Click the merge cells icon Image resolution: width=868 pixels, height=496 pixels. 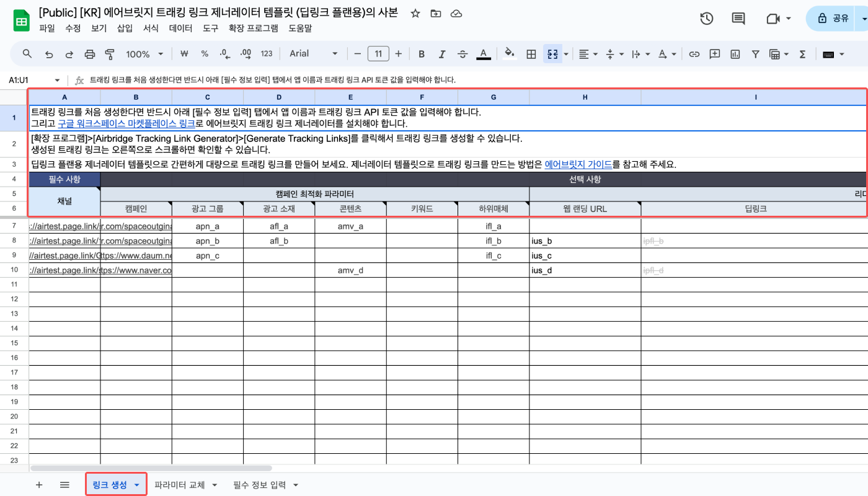coord(552,54)
